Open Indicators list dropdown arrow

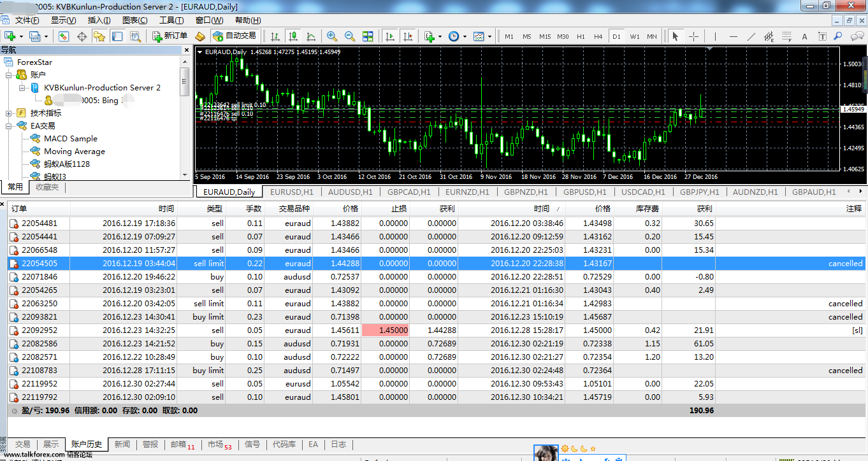click(440, 36)
